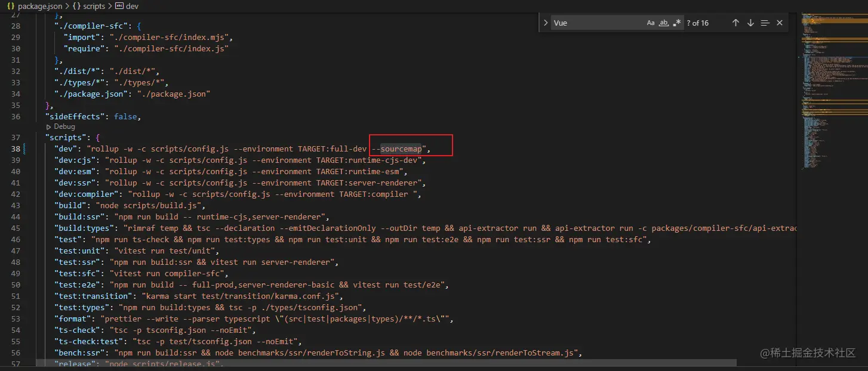The height and width of the screenshot is (371, 868).
Task: Click "test:transition" script key
Action: pyautogui.click(x=93, y=296)
